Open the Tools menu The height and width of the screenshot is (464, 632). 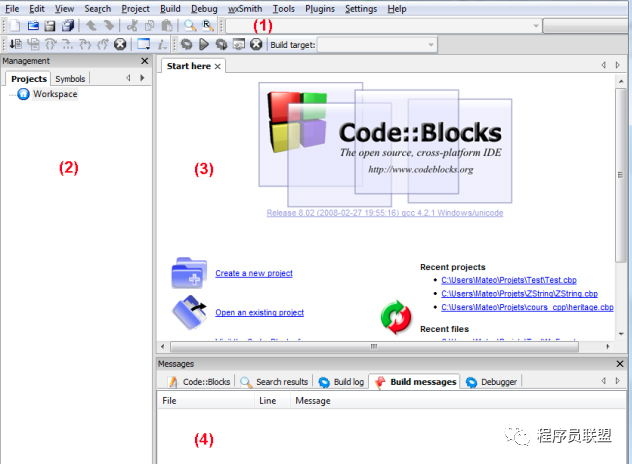pyautogui.click(x=283, y=8)
